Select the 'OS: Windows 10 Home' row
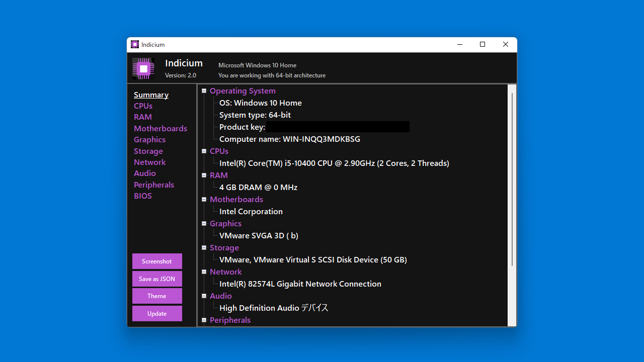Viewport: 644px width, 362px height. (x=261, y=103)
